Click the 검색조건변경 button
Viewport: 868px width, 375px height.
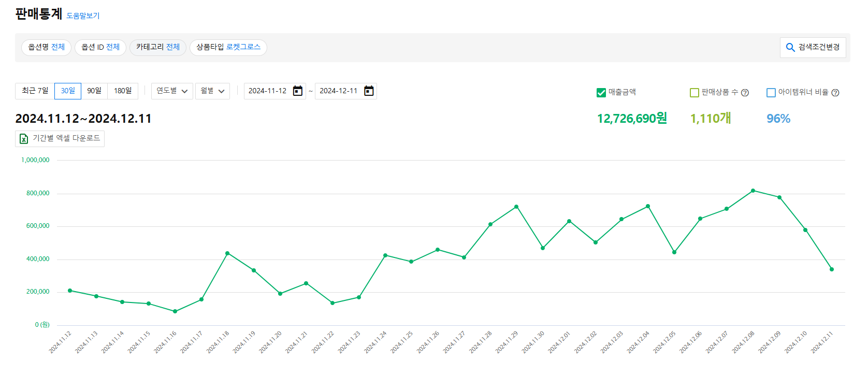813,48
